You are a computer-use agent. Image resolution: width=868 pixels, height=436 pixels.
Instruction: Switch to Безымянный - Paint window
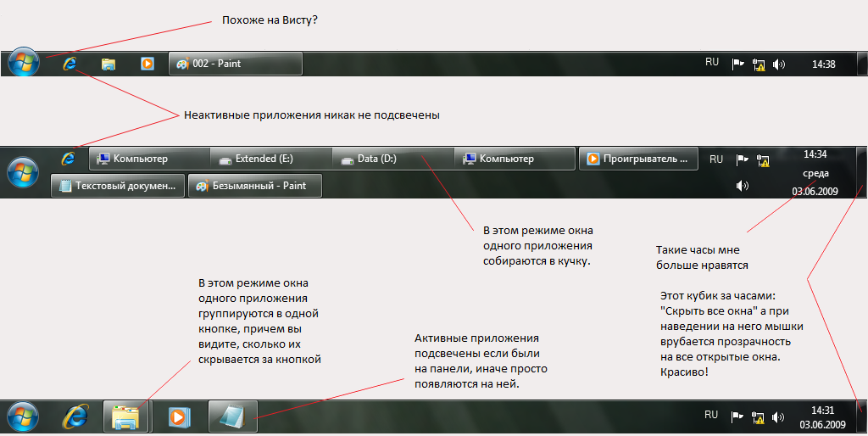coord(254,186)
